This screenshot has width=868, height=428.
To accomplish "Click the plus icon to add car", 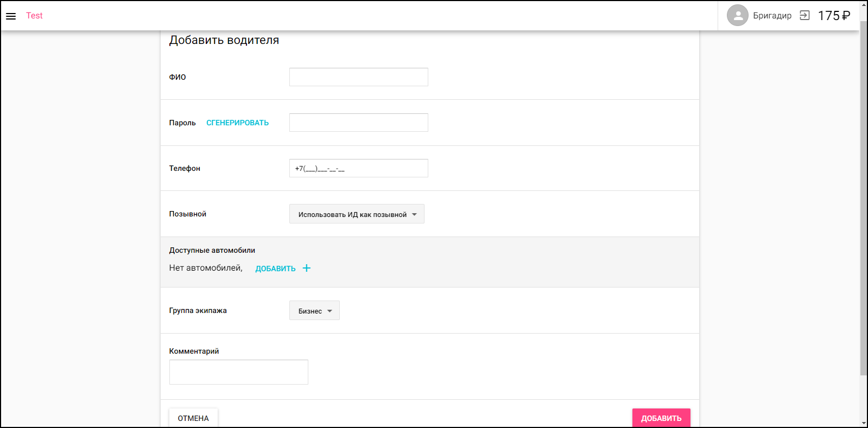I will pyautogui.click(x=307, y=268).
